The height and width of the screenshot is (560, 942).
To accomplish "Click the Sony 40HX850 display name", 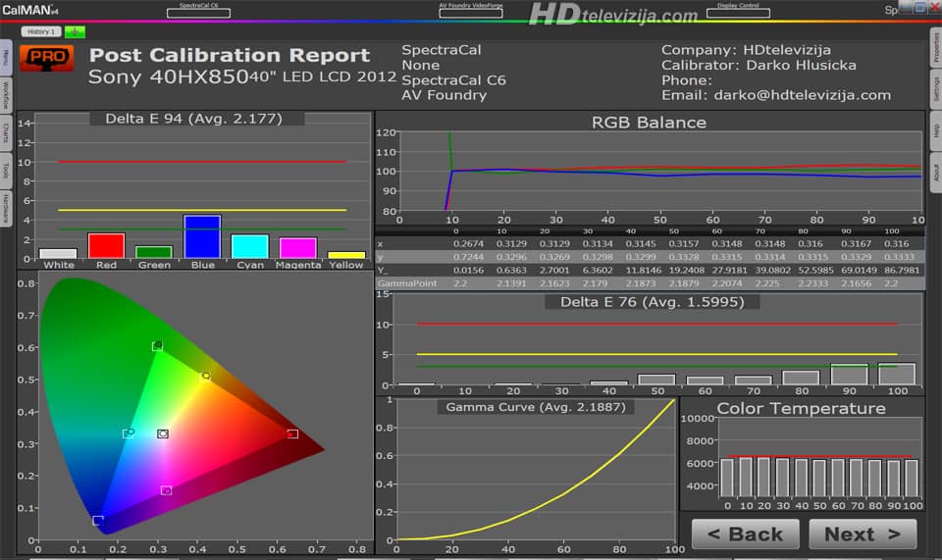I will (168, 76).
